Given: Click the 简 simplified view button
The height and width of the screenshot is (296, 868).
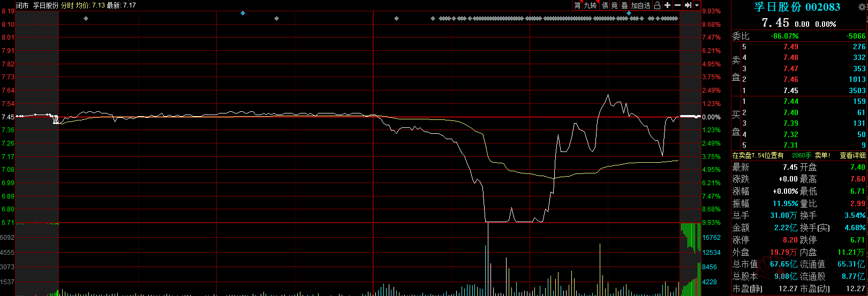Looking at the screenshot, I should click(x=577, y=5).
